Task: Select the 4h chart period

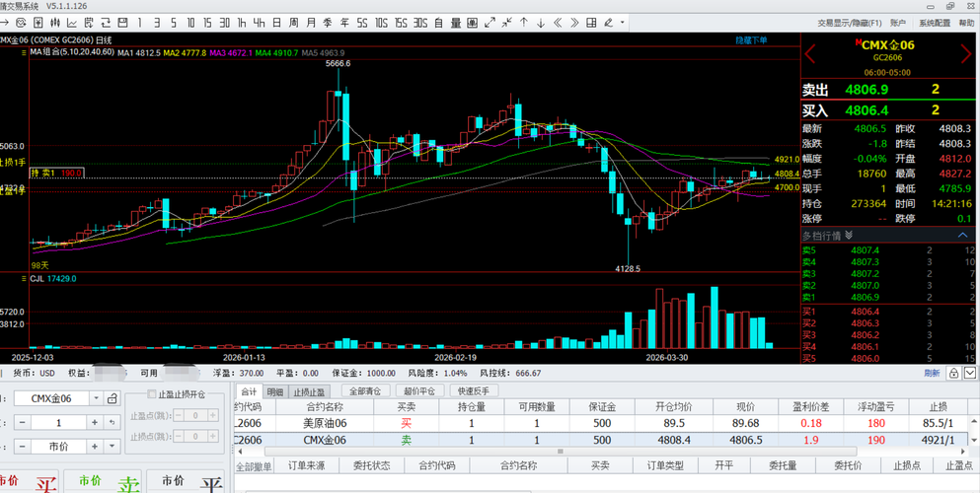Action: [260, 23]
